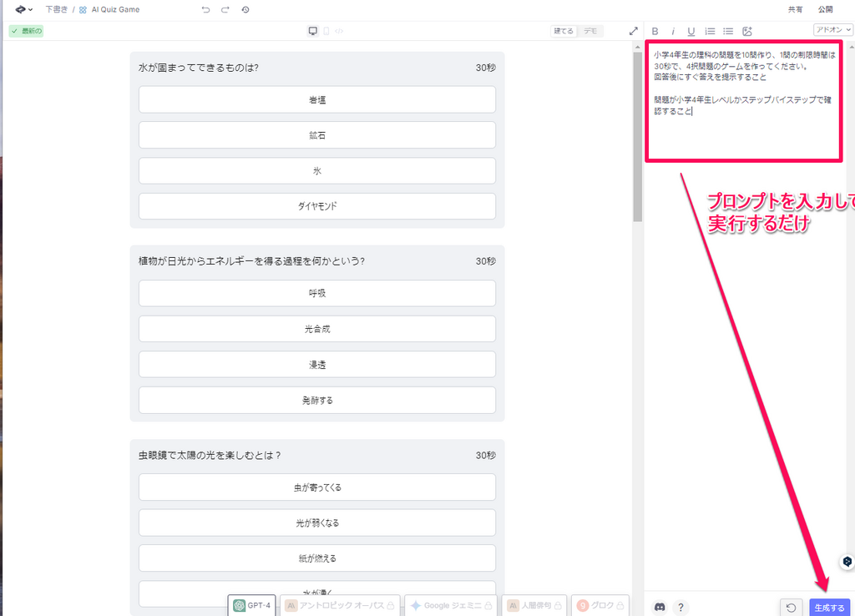This screenshot has width=855, height=616.
Task: Click the help question mark icon
Action: [681, 607]
